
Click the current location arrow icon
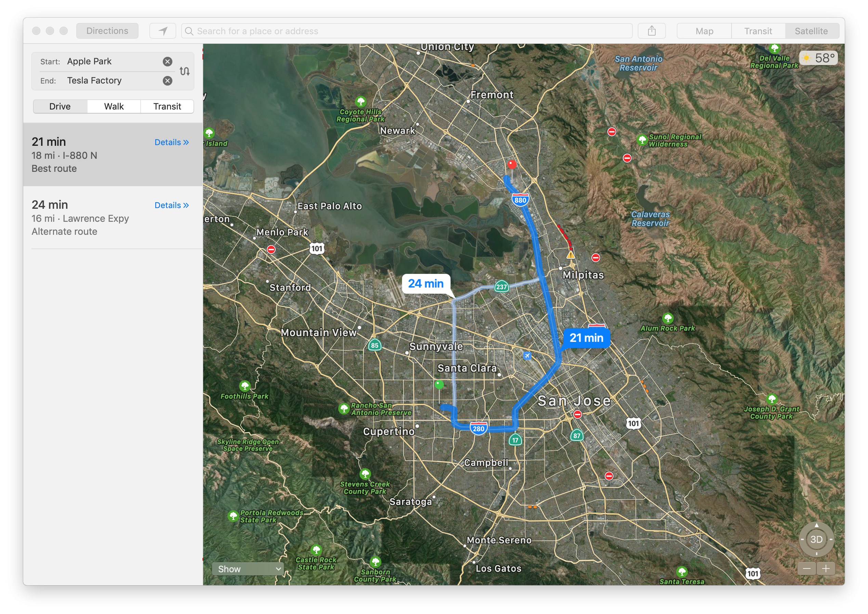162,31
